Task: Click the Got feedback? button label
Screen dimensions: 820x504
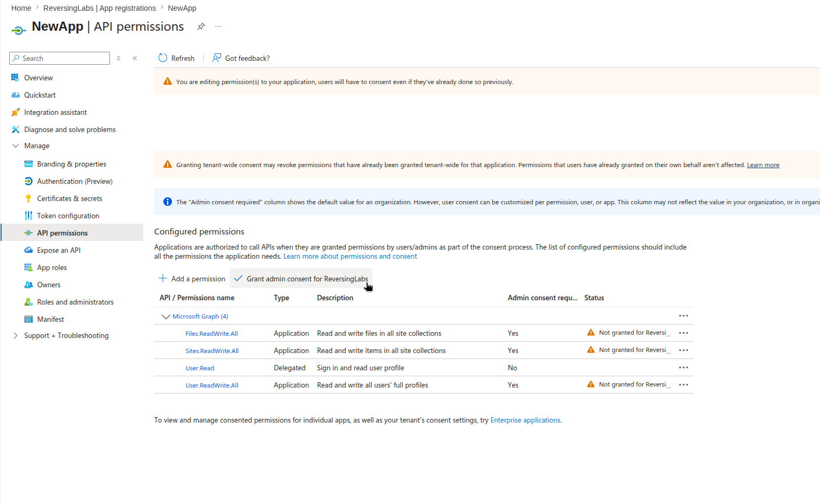Action: coord(247,58)
